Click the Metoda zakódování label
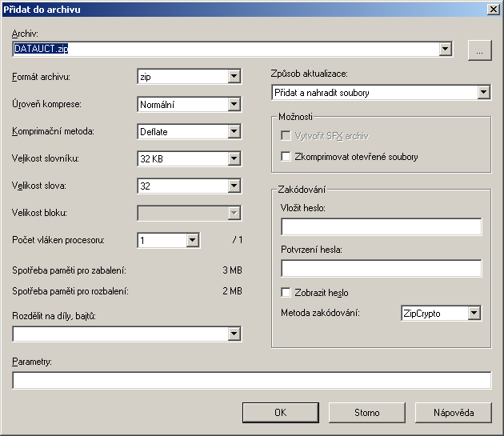The image size is (504, 436). 320,313
